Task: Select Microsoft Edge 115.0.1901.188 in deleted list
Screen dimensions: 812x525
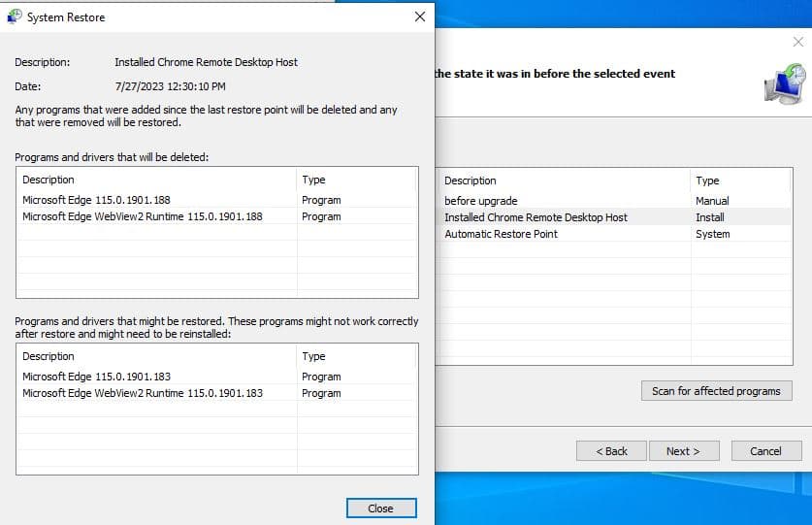Action: coord(216,200)
